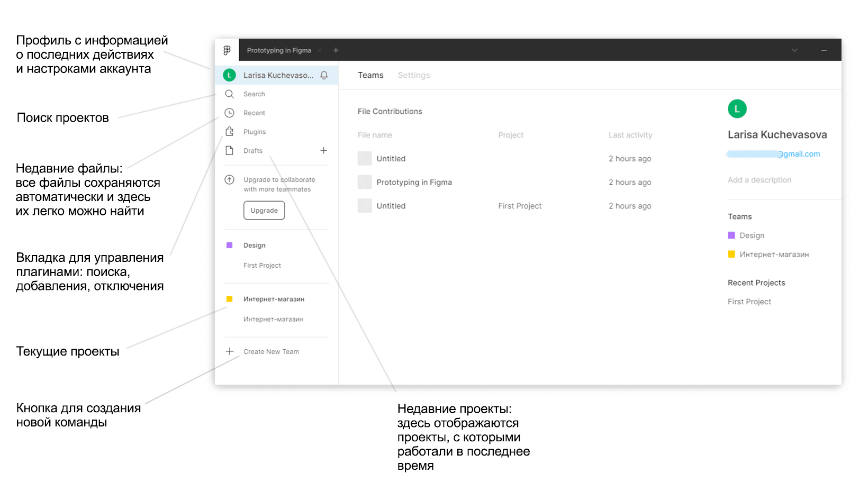Open Интернет-магазин project under the team
The height and width of the screenshot is (491, 868).
point(273,320)
